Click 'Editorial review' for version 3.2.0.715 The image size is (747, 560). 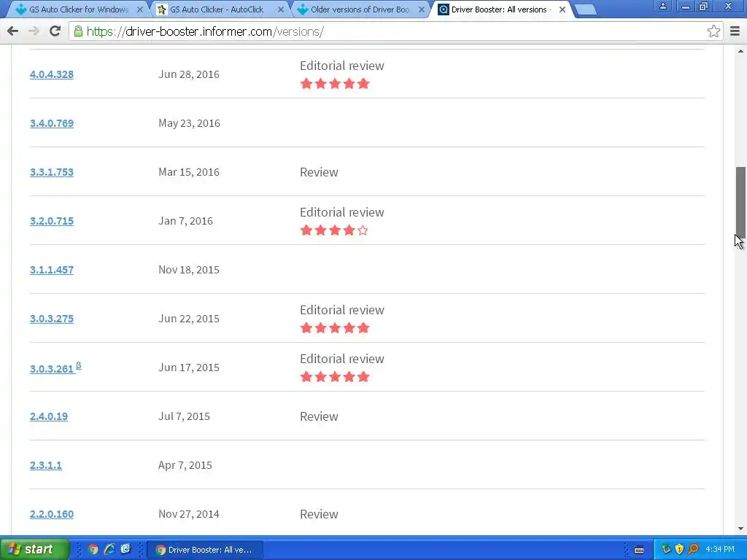click(x=341, y=212)
